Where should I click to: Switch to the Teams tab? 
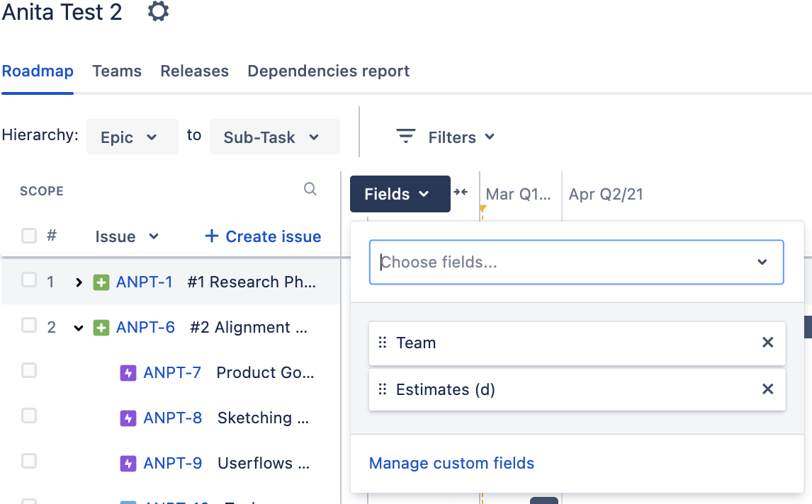click(117, 71)
